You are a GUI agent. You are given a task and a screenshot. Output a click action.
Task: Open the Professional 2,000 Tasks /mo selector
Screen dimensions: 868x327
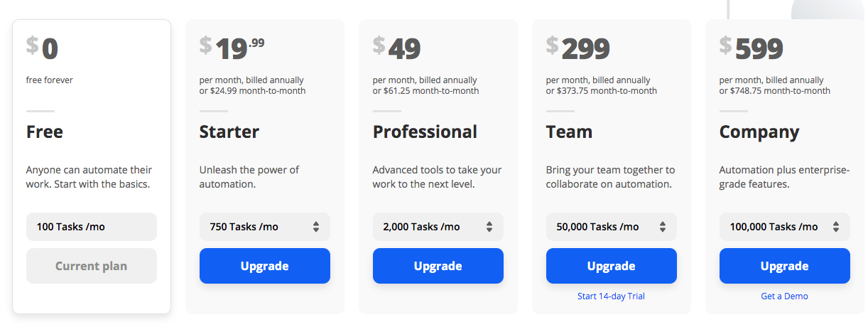click(438, 227)
